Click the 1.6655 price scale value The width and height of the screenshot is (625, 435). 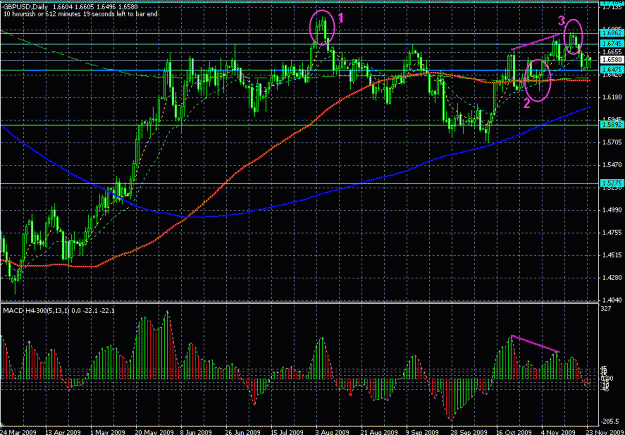(x=611, y=52)
